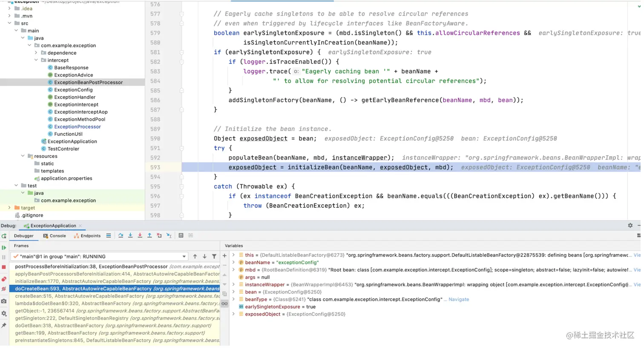Screen dimensions: 644x349
Task: Select the postProcessBeforeInitialization:38 stack frame
Action: pyautogui.click(x=115, y=266)
